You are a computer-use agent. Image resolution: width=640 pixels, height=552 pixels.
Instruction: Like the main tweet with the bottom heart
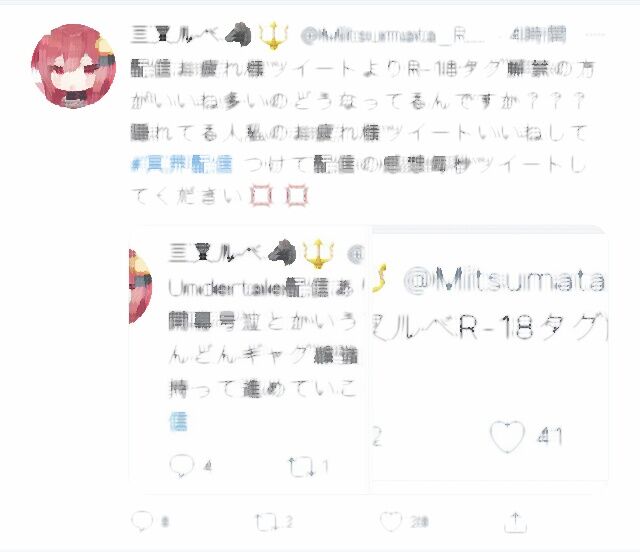[391, 521]
